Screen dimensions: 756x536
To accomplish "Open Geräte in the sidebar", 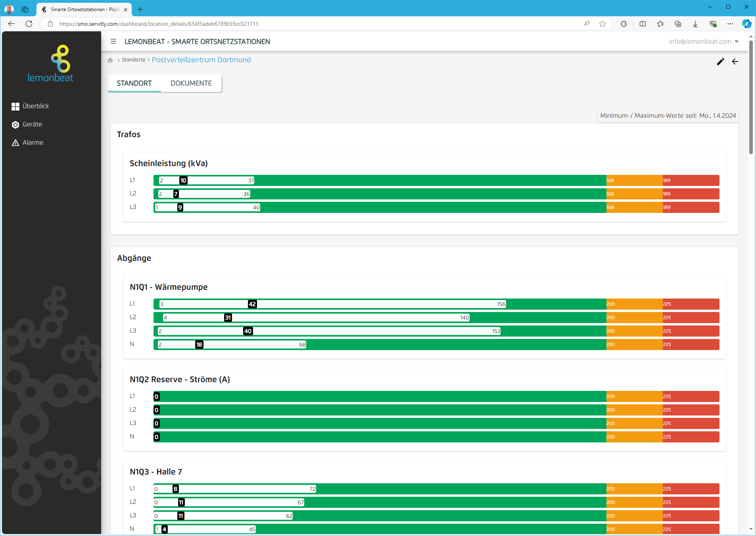I will click(27, 124).
